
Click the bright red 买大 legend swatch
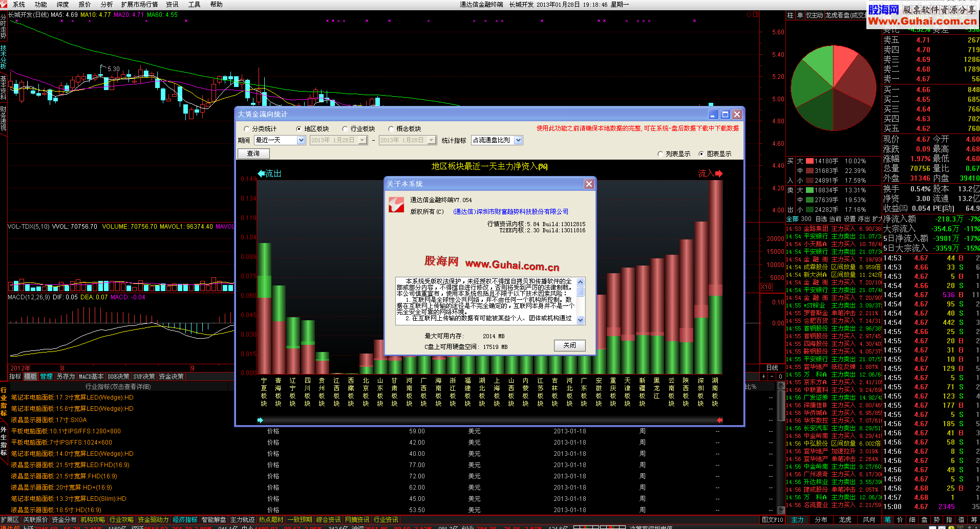809,161
